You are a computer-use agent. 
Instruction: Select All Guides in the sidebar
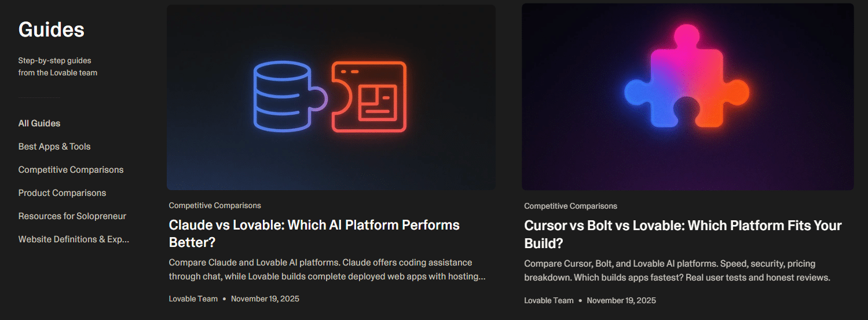pos(39,123)
